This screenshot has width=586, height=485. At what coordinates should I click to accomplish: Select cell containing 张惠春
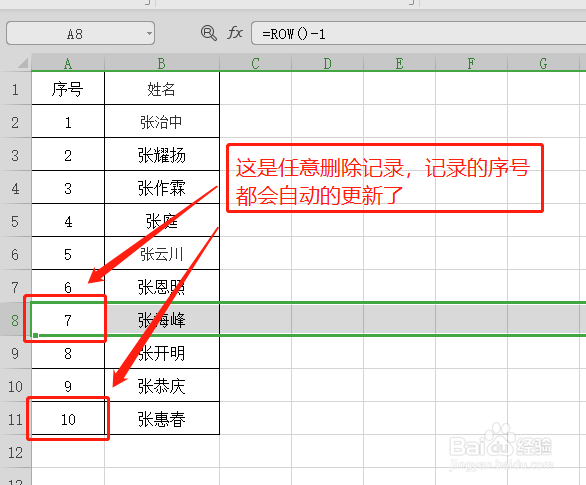[x=162, y=418]
